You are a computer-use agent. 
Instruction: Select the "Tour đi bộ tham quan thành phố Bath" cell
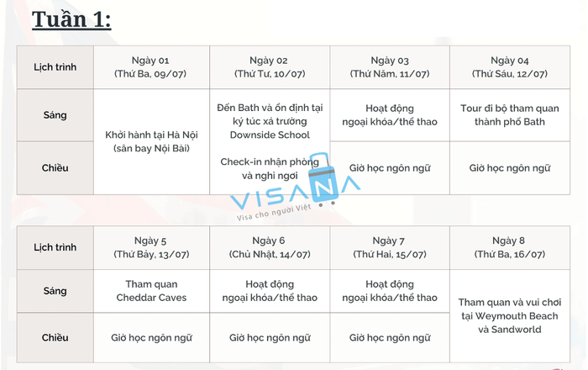click(510, 114)
